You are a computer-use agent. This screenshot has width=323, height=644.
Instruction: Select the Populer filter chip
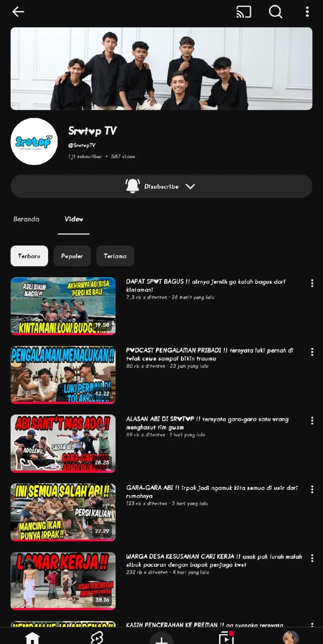(72, 256)
